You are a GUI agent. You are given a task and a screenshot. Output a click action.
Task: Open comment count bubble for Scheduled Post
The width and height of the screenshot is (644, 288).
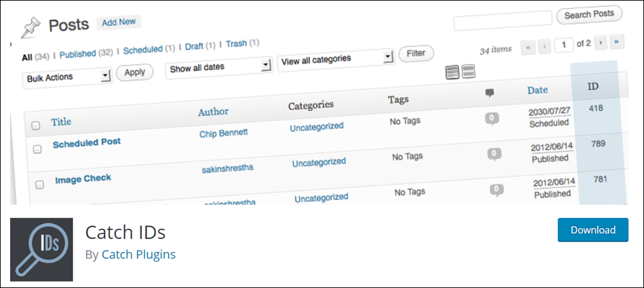(491, 119)
